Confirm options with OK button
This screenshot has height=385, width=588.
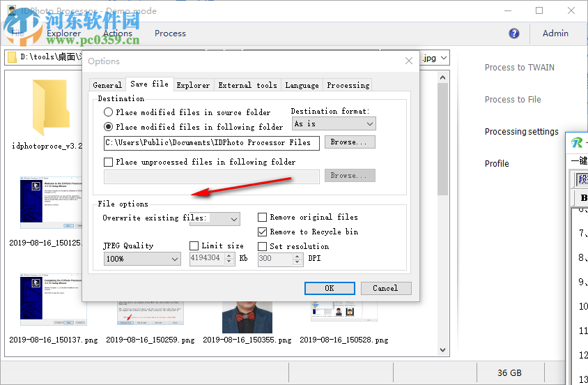pyautogui.click(x=330, y=288)
